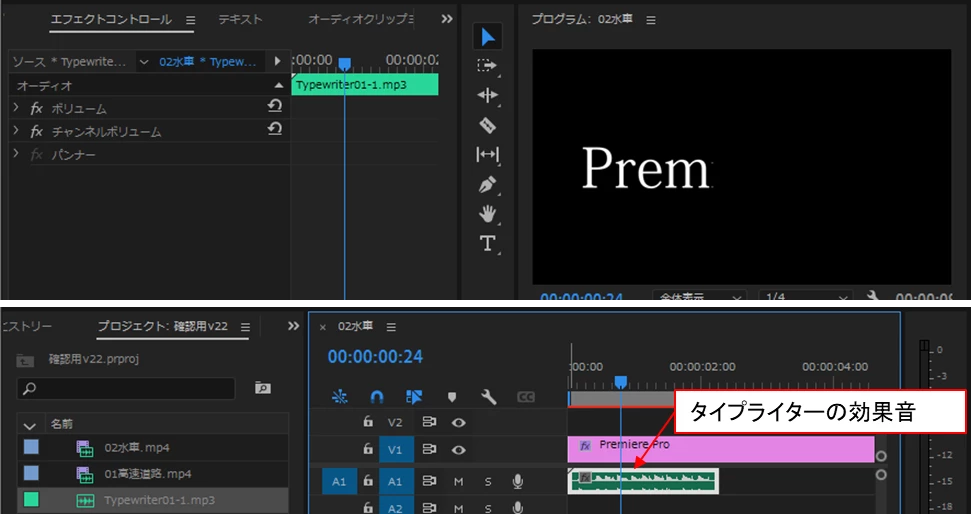Open timeline display settings wrench
Screen dimensions: 971x514
489,396
